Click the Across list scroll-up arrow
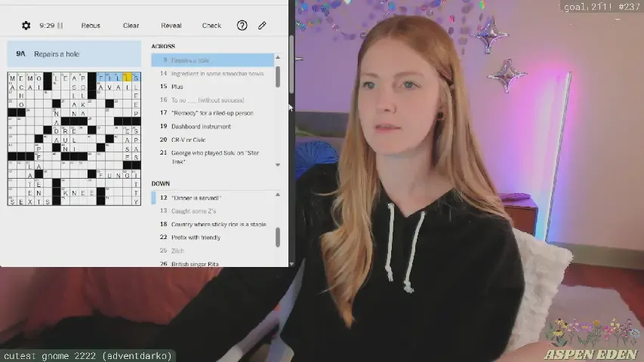The height and width of the screenshot is (362, 644). tap(278, 58)
